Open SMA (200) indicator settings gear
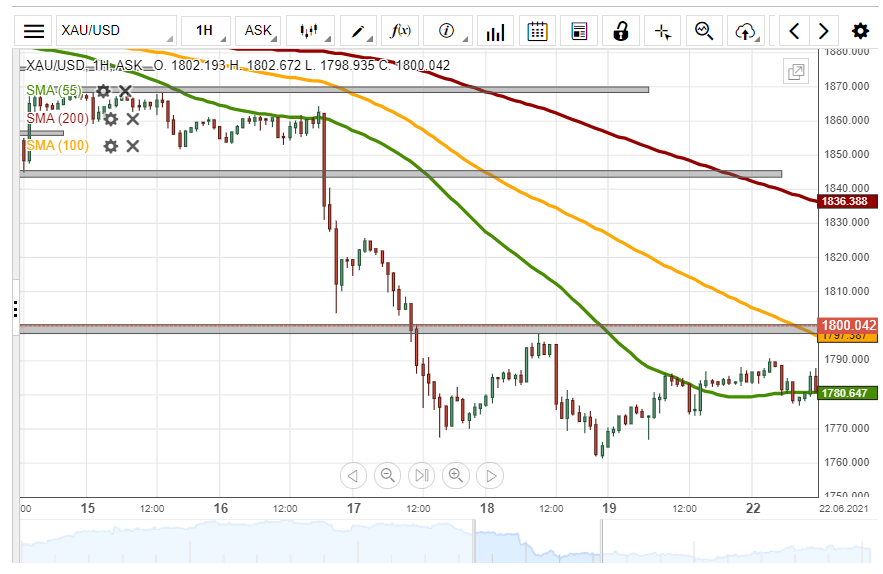The image size is (883, 574). tap(111, 119)
